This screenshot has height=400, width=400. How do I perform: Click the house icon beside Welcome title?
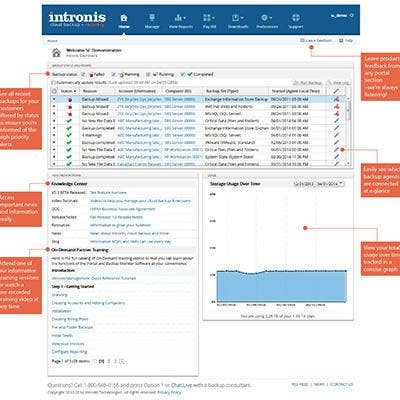[x=56, y=53]
